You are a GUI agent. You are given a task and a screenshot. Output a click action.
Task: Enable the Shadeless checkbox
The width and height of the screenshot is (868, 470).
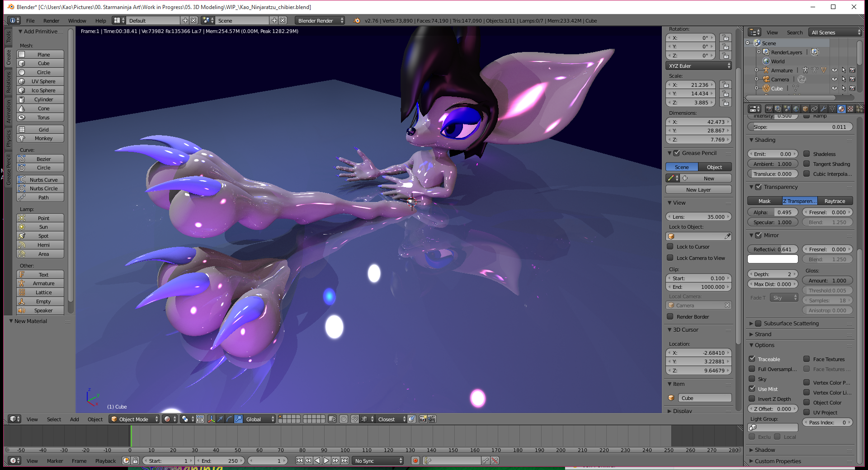[x=807, y=154]
